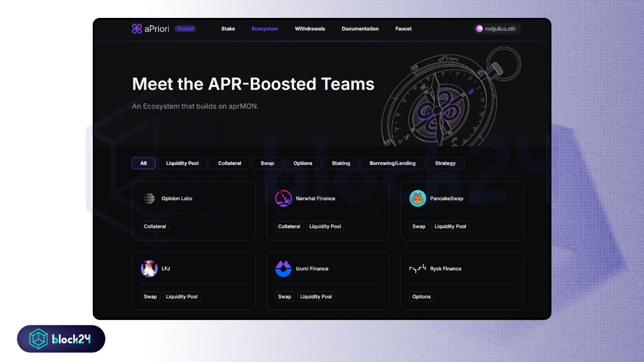Filter by Borrowing/Lending

coord(393,163)
